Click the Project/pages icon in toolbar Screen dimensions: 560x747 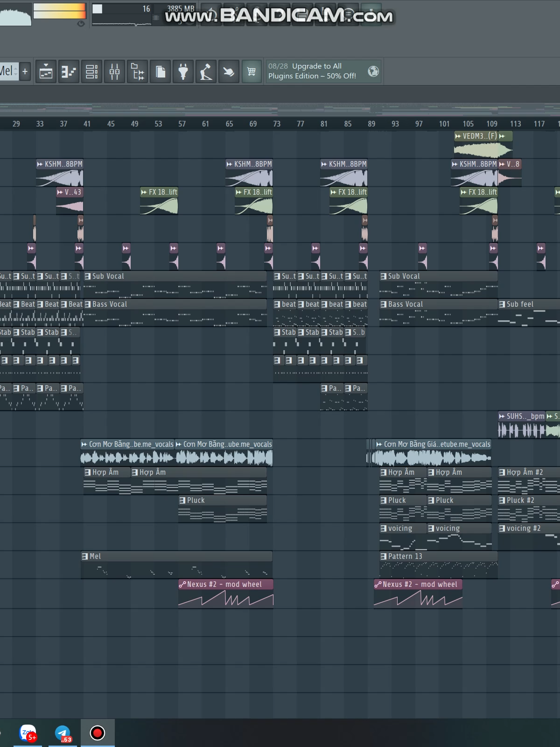160,71
